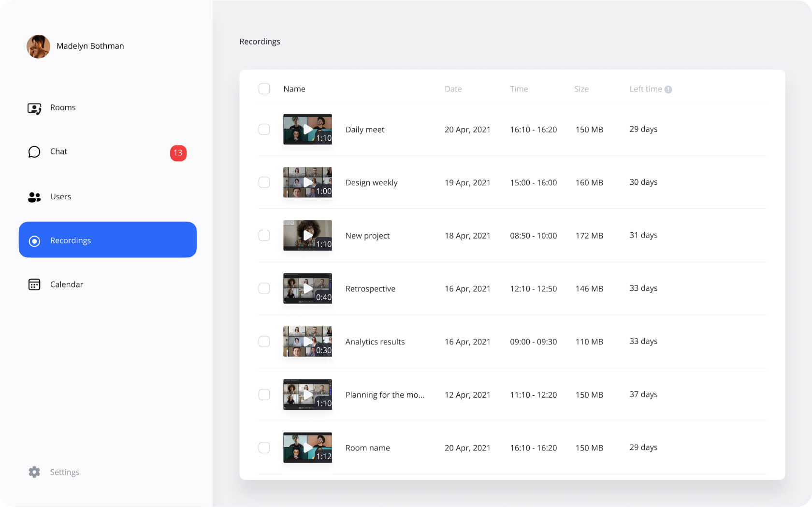Select the Users menu entry
The image size is (812, 507).
(x=60, y=197)
